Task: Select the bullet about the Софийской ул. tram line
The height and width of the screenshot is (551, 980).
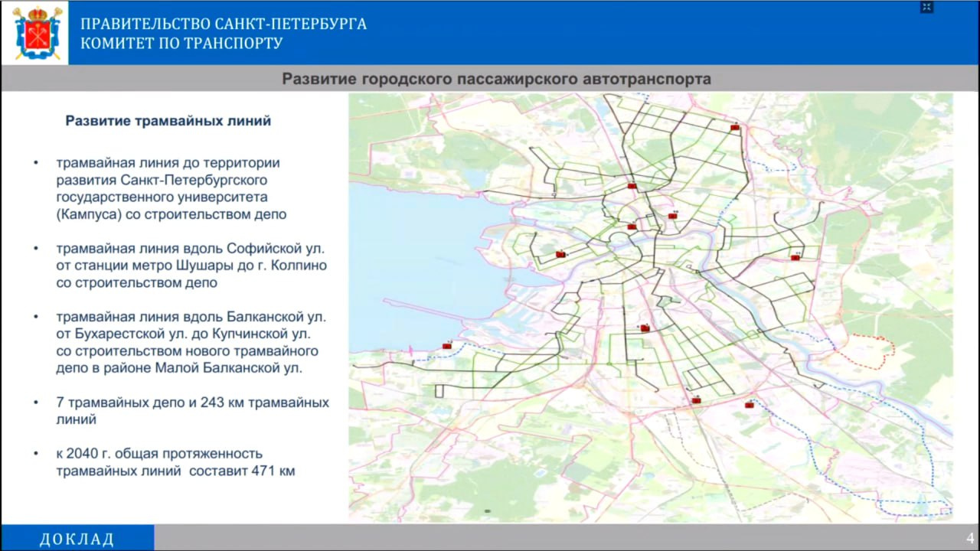Action: point(191,266)
